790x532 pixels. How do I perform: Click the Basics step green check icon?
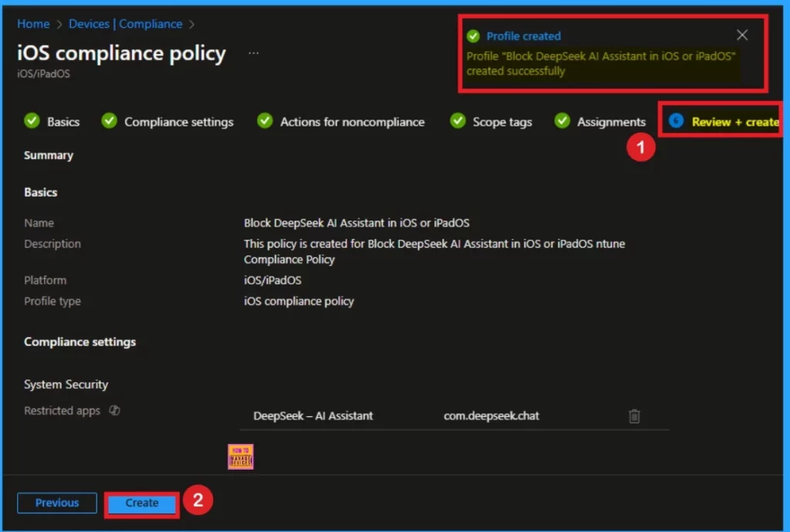tap(32, 121)
